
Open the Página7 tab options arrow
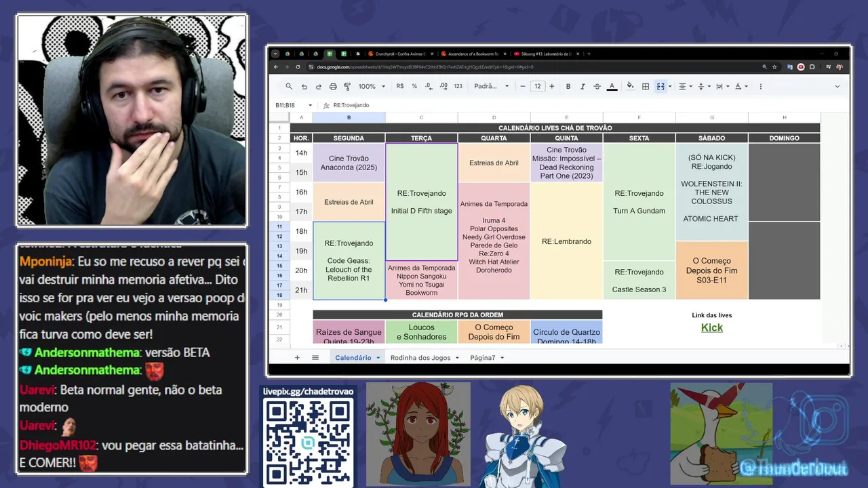(x=502, y=358)
